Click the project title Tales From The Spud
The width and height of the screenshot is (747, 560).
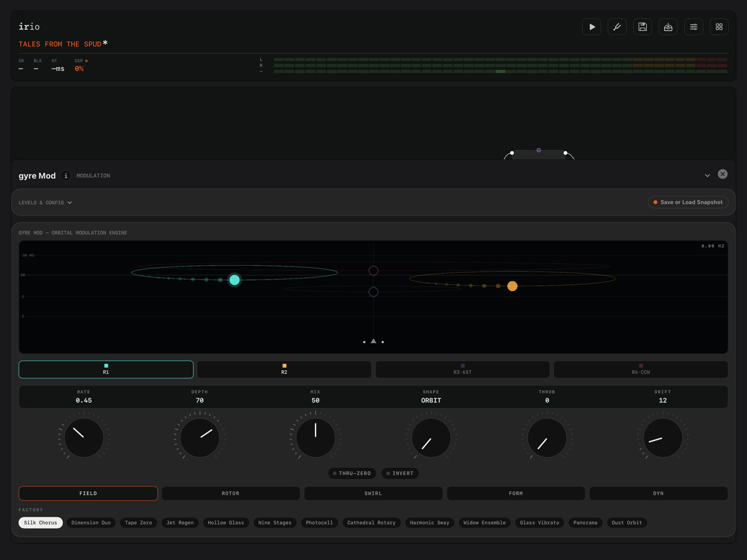(60, 44)
